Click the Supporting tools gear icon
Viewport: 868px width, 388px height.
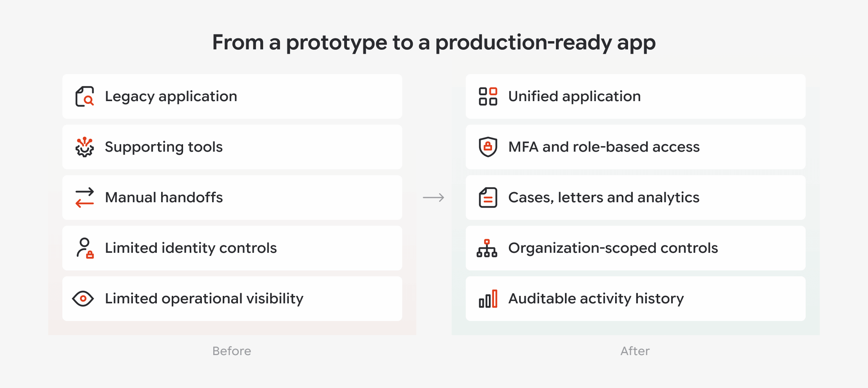[x=85, y=147]
